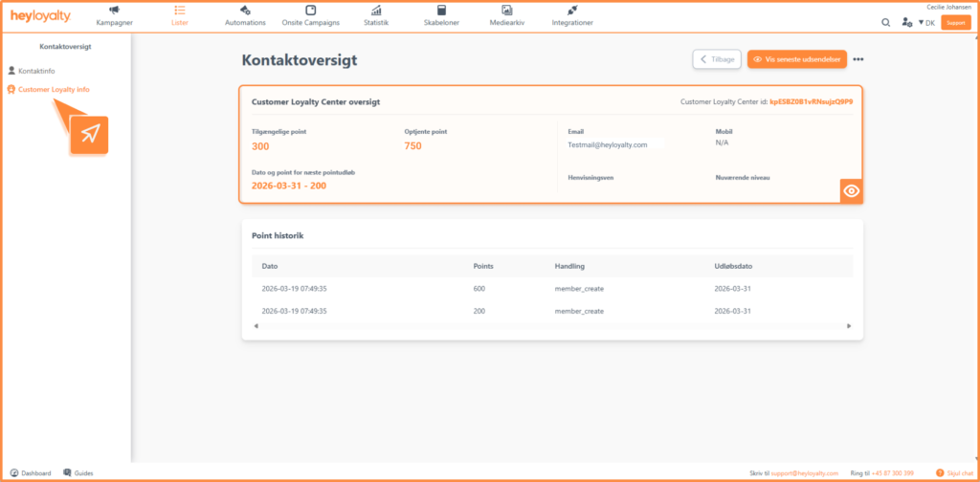Click the Skjul chat link
The height and width of the screenshot is (482, 980).
959,473
